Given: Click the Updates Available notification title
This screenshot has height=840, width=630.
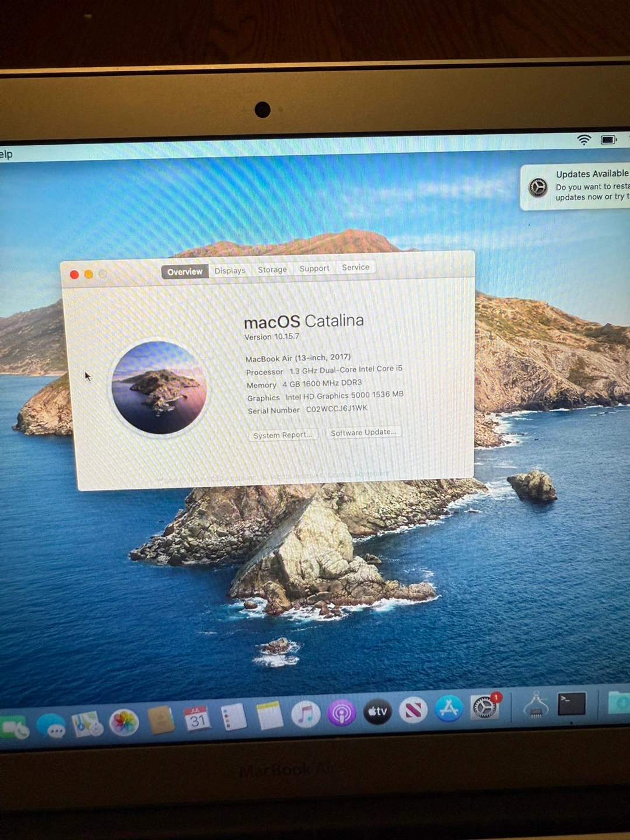Looking at the screenshot, I should (592, 174).
